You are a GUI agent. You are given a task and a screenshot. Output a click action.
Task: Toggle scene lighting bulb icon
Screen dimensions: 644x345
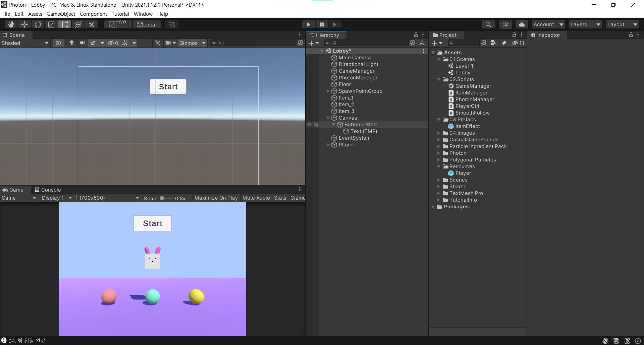click(x=71, y=43)
